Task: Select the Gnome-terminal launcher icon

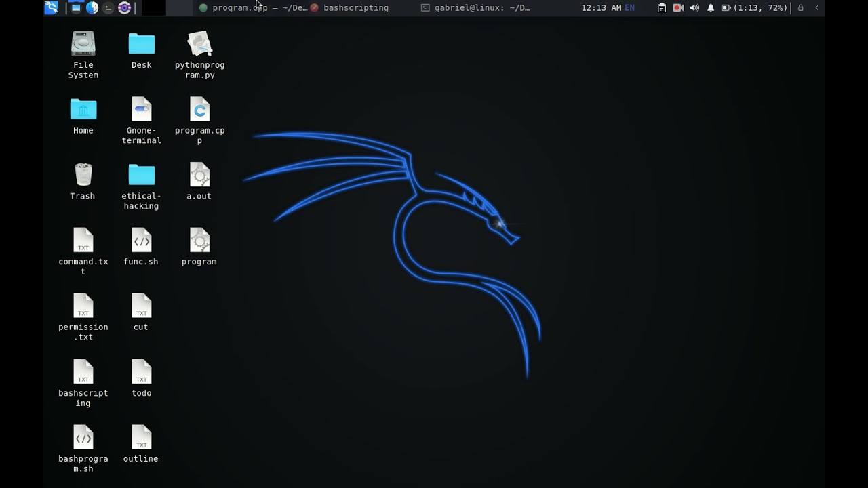Action: click(x=141, y=121)
